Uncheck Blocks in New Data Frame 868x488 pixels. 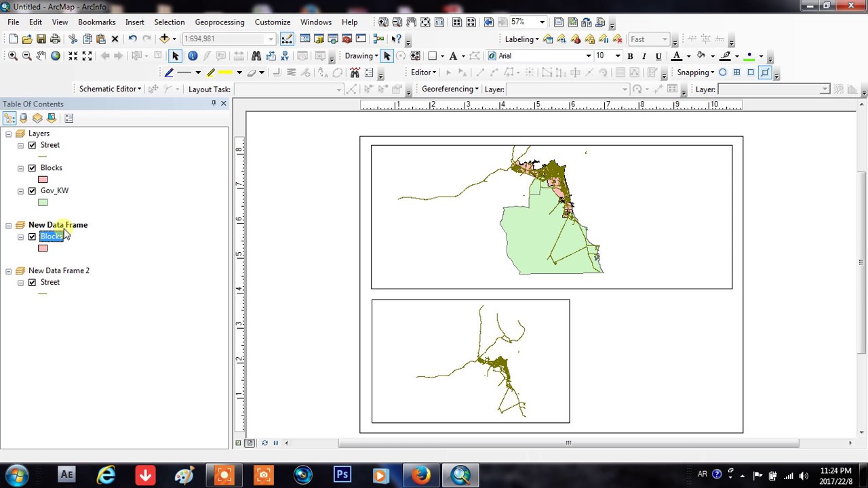(32, 237)
